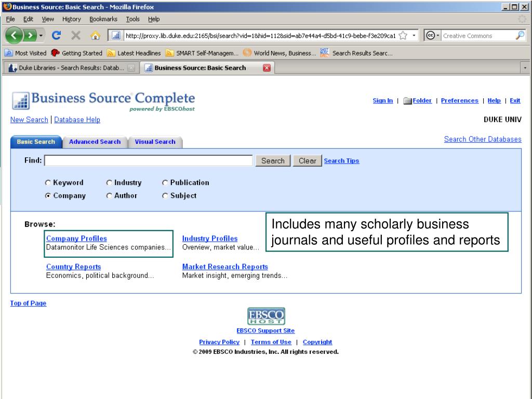Select the Company radio button
The image size is (532, 399).
48,195
